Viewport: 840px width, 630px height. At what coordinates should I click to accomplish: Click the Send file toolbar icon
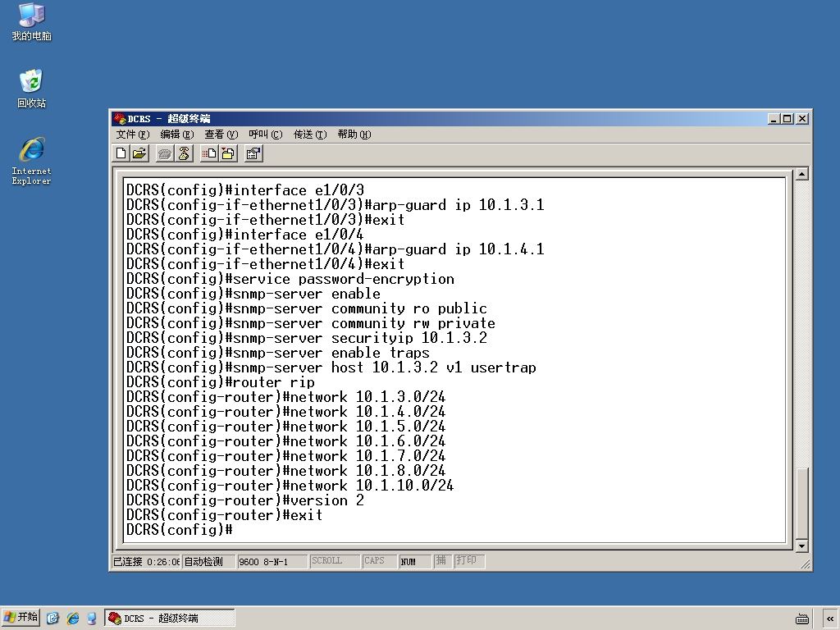click(x=209, y=153)
